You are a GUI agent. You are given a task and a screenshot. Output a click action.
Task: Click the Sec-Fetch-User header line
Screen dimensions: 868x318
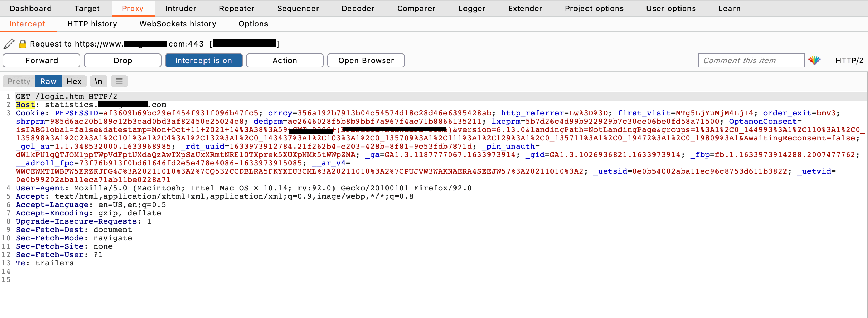pyautogui.click(x=59, y=254)
